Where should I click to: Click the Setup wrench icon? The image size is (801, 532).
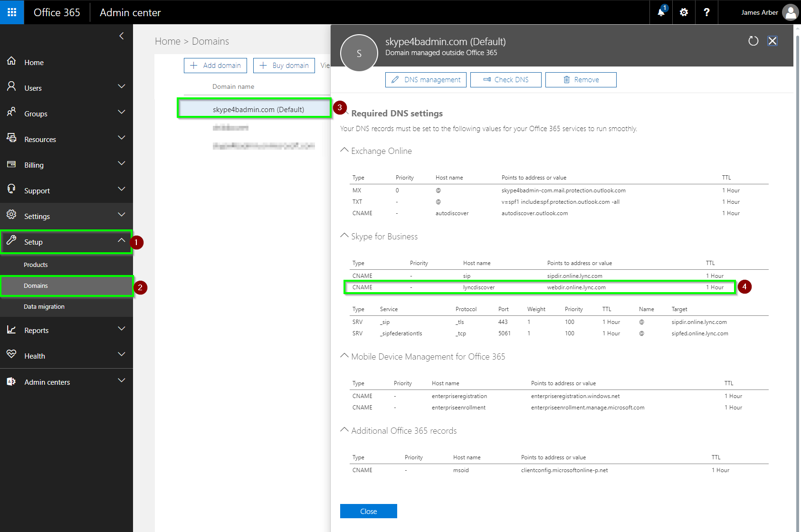(x=11, y=241)
